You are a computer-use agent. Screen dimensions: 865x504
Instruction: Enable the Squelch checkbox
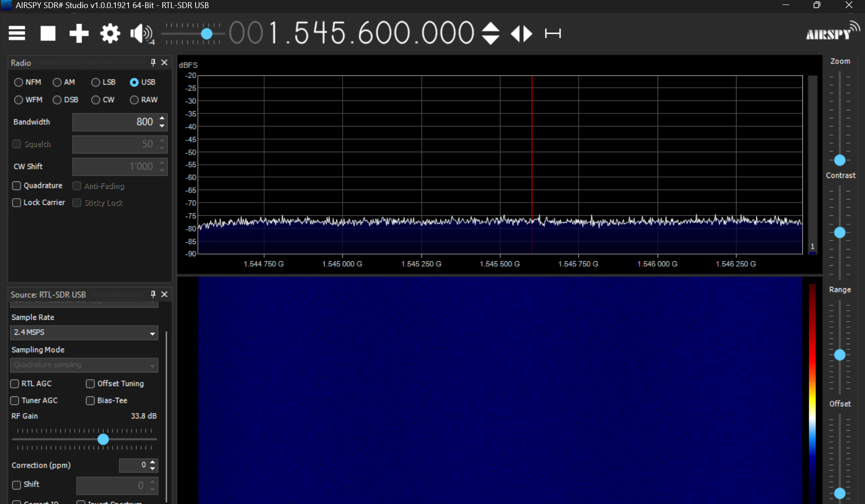pyautogui.click(x=17, y=144)
